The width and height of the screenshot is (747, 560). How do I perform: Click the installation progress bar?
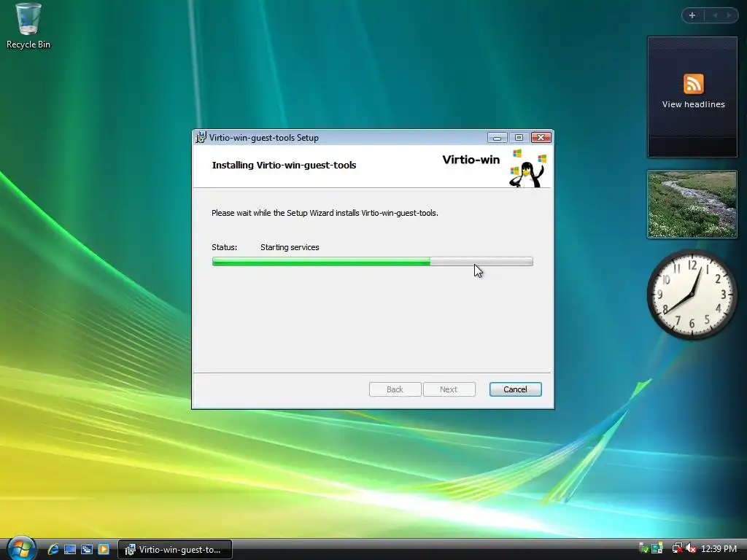373,262
